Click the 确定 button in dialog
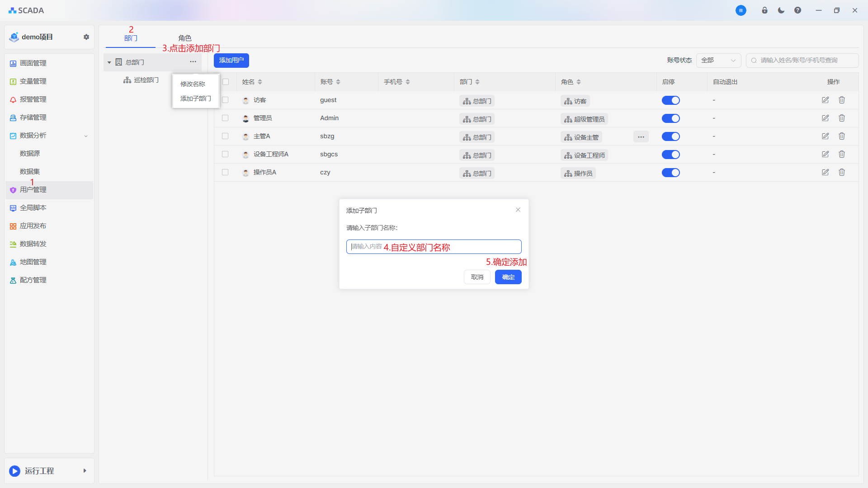Viewport: 868px width, 488px height. 508,277
